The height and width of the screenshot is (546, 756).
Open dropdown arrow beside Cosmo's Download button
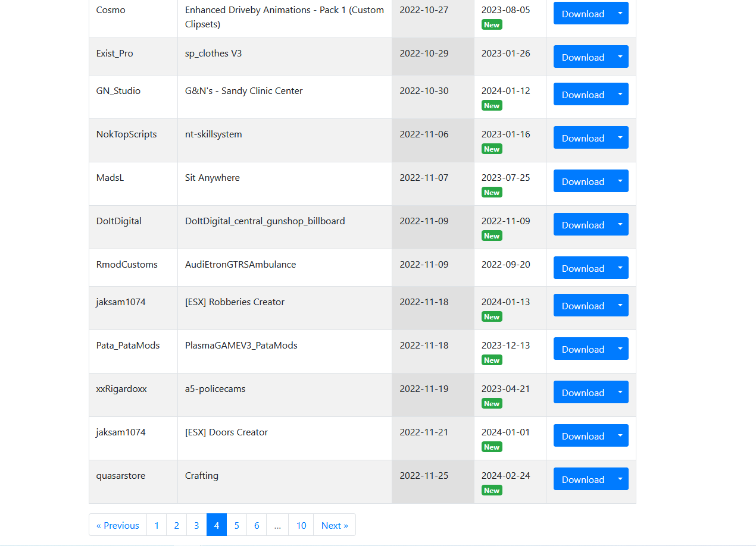pyautogui.click(x=620, y=13)
